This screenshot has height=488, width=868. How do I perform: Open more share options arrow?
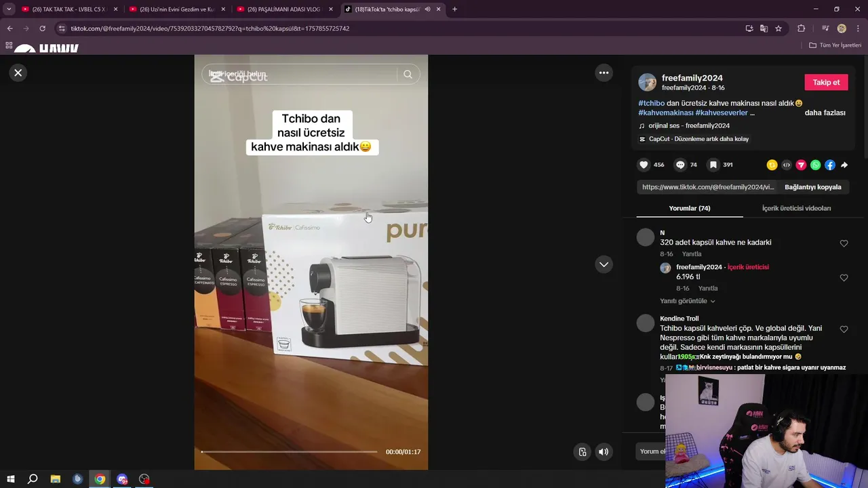pyautogui.click(x=844, y=165)
